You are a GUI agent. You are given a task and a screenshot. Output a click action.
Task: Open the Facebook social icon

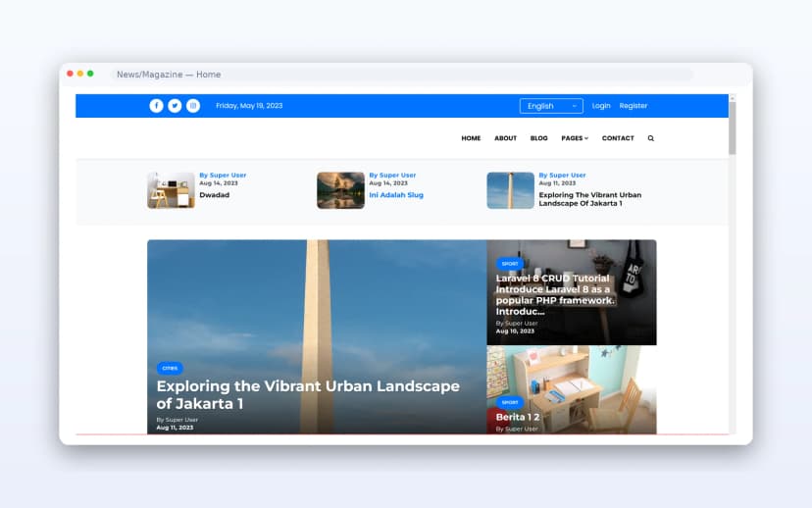click(156, 106)
